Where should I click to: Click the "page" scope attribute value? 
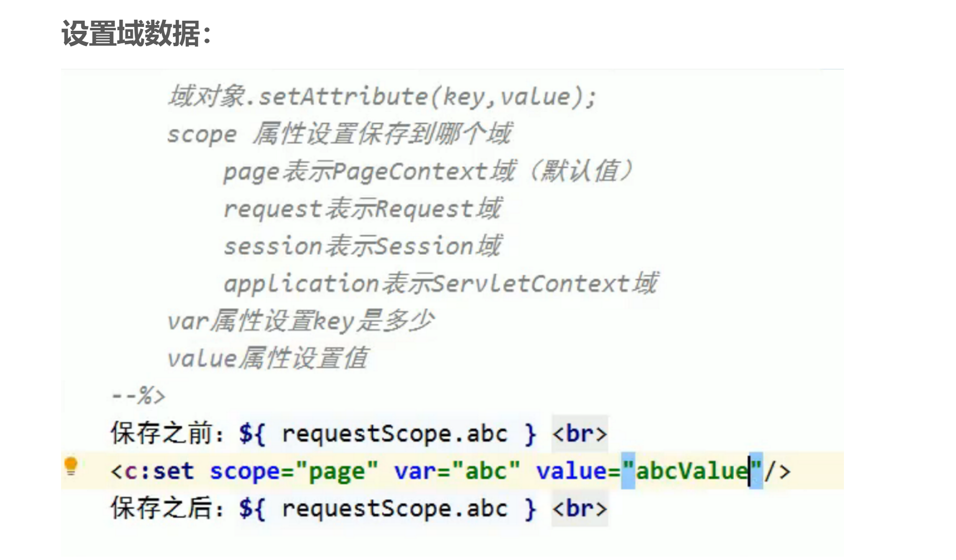pos(337,471)
